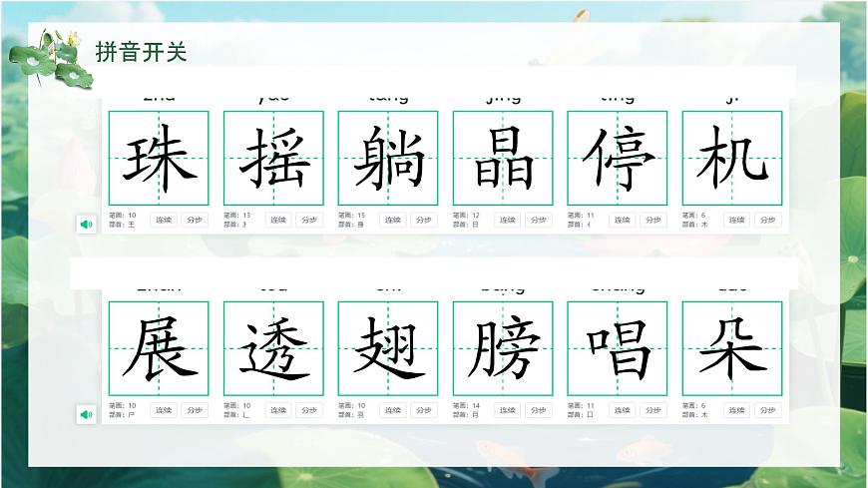This screenshot has height=488, width=868.
Task: Play continuous strokes (连续) for 晶
Action: click(508, 220)
